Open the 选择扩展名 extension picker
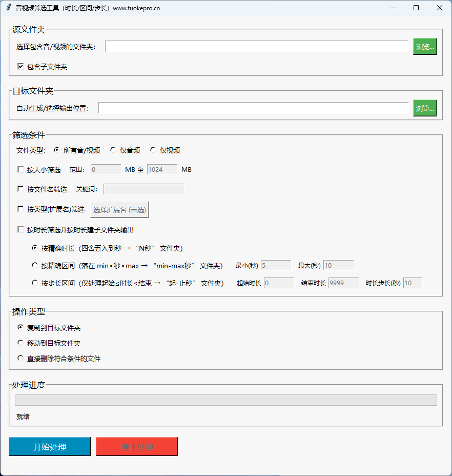This screenshot has height=476, width=452. click(119, 209)
